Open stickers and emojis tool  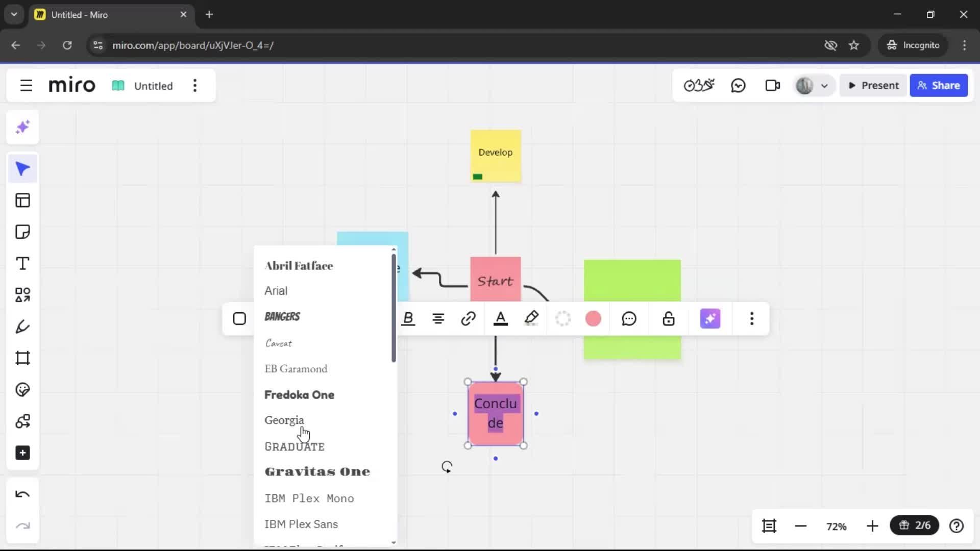[x=22, y=390]
